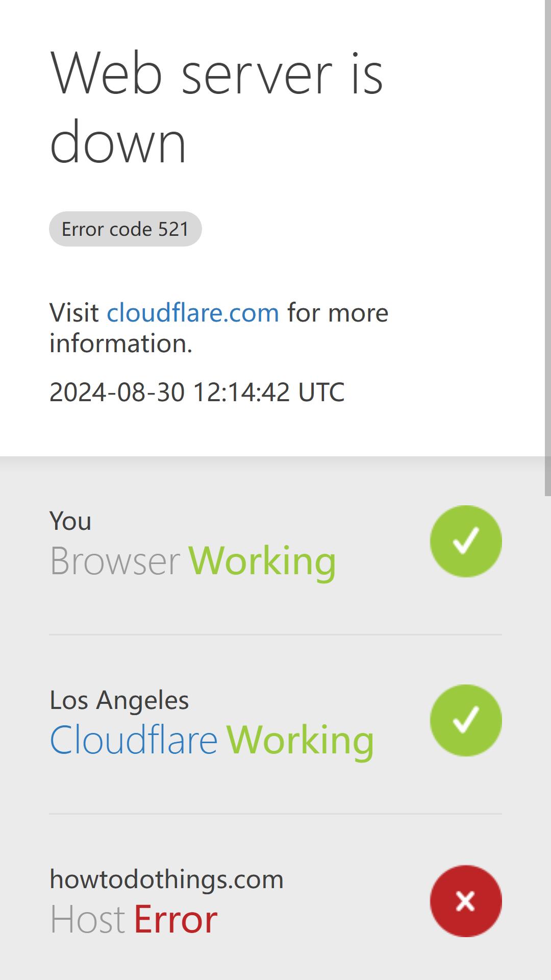The width and height of the screenshot is (551, 980).
Task: Click green "Working" text next to Cloudflare
Action: coord(300,740)
